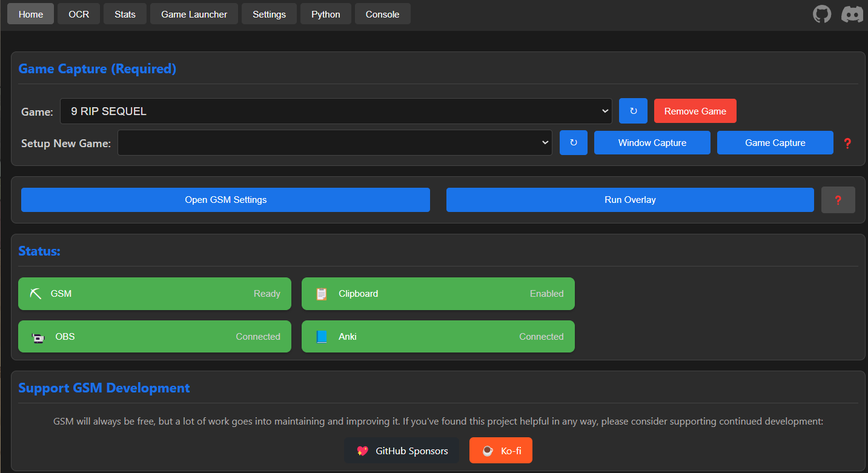Click the heart icon on GitHub Sponsors

pyautogui.click(x=362, y=451)
